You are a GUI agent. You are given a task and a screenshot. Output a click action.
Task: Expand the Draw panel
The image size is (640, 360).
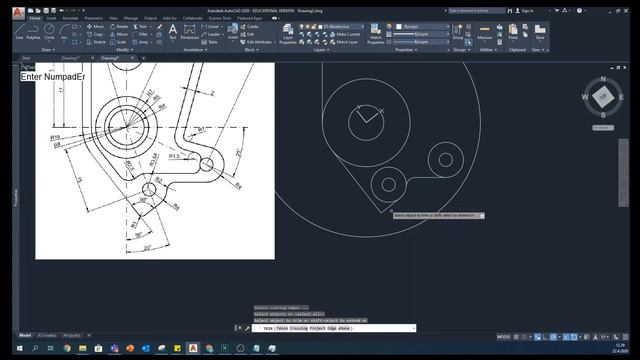coord(48,50)
